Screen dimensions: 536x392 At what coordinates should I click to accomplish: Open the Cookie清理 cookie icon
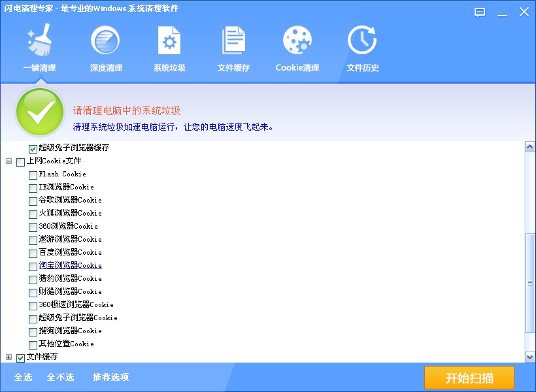point(297,41)
